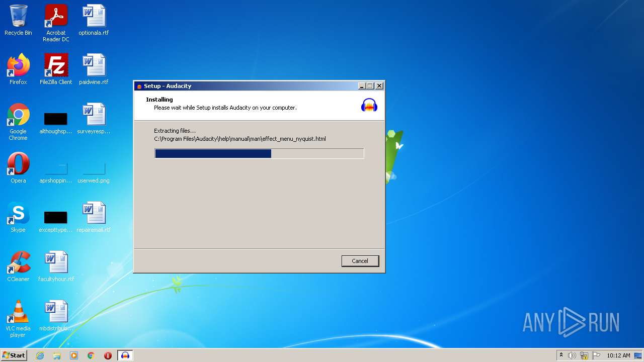Launch Internet Explorer from the taskbar
644x362 pixels.
(x=40, y=355)
